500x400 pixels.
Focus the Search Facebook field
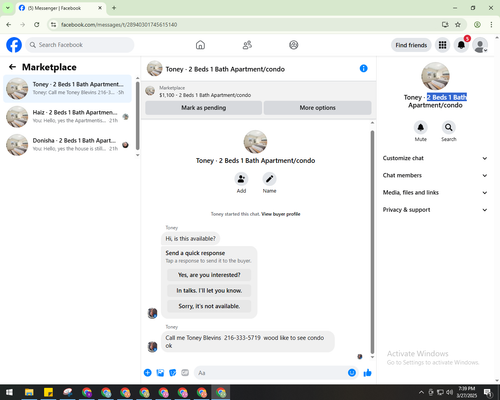pyautogui.click(x=80, y=45)
